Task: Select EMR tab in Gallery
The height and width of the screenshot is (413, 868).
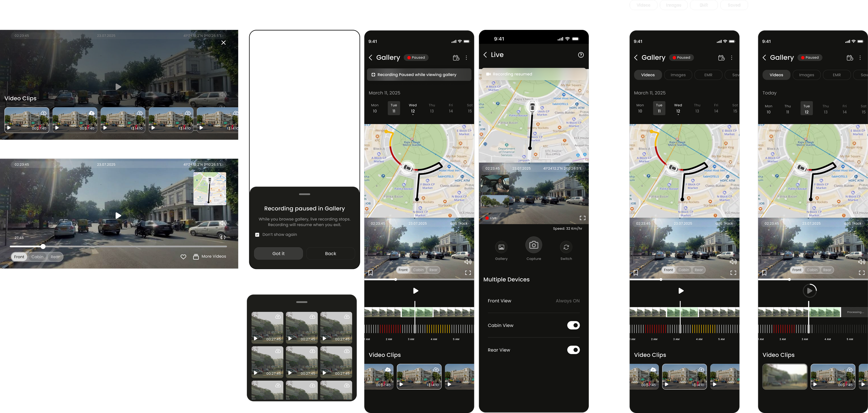Action: click(x=708, y=75)
